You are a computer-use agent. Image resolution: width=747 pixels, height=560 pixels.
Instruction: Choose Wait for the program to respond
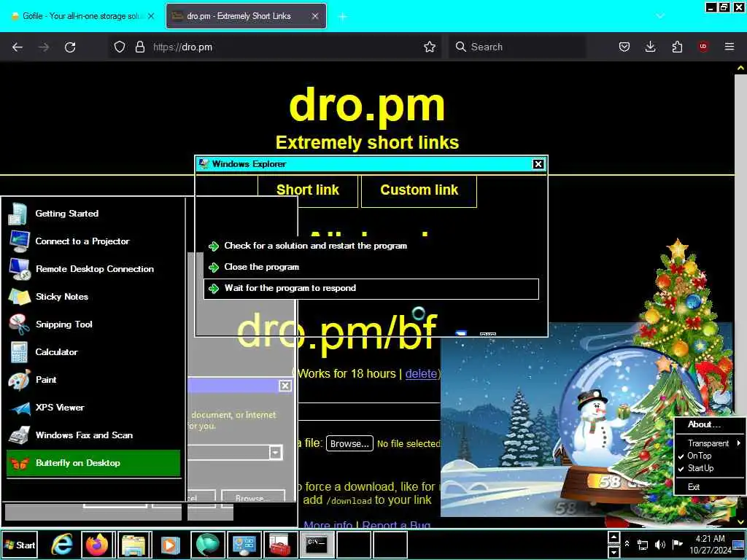tap(371, 289)
